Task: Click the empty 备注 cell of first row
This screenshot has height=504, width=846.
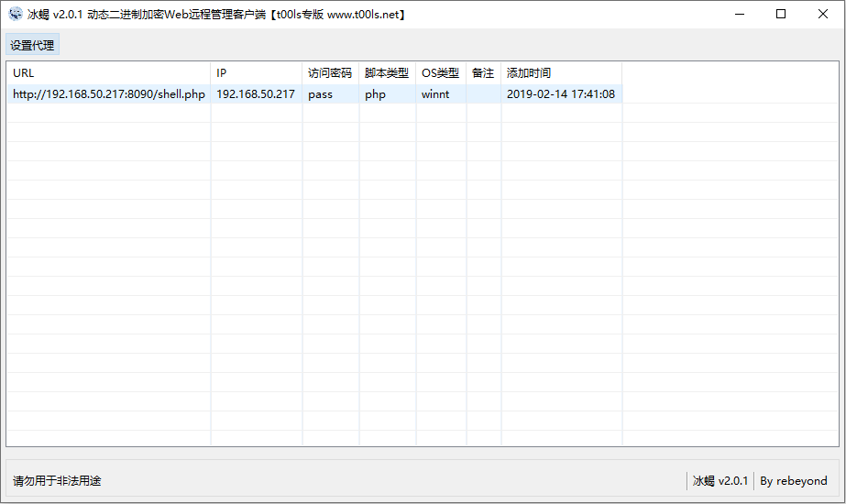Action: pos(483,94)
